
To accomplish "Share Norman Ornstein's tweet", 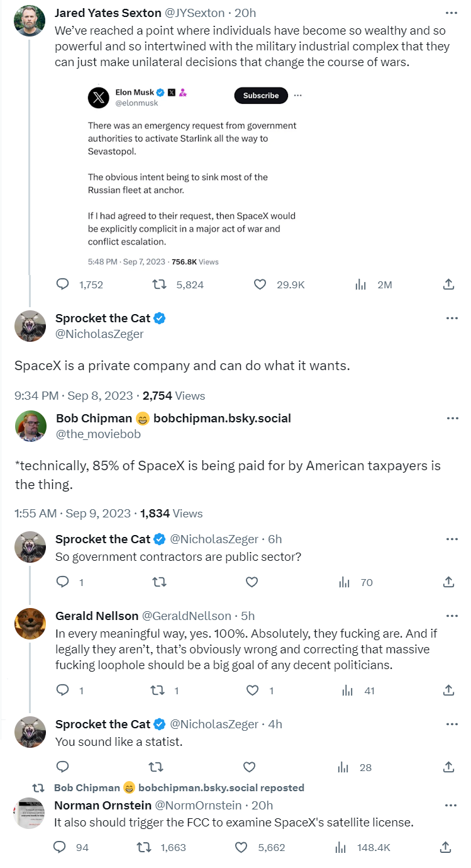I will pos(445,847).
